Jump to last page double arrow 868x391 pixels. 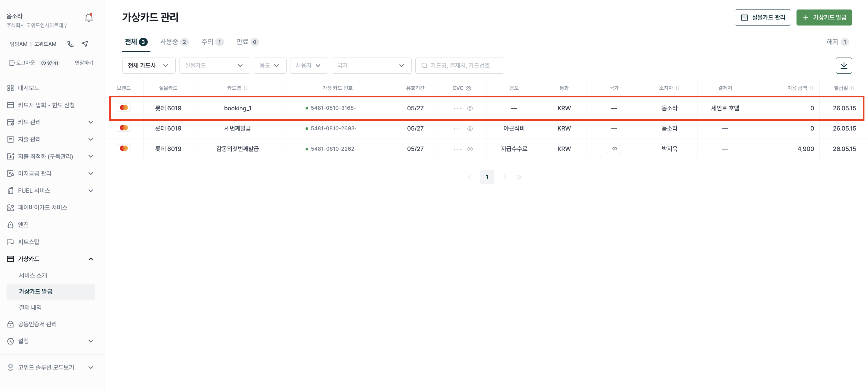(x=519, y=177)
